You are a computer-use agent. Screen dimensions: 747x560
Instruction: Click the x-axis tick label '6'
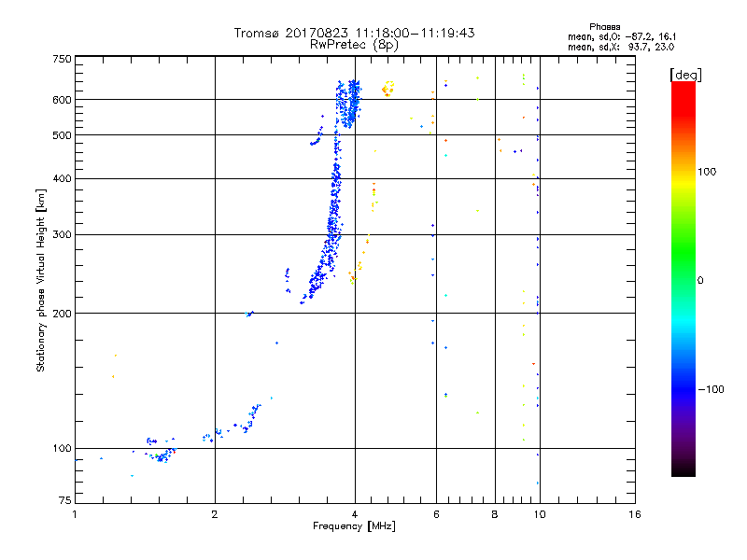click(436, 514)
